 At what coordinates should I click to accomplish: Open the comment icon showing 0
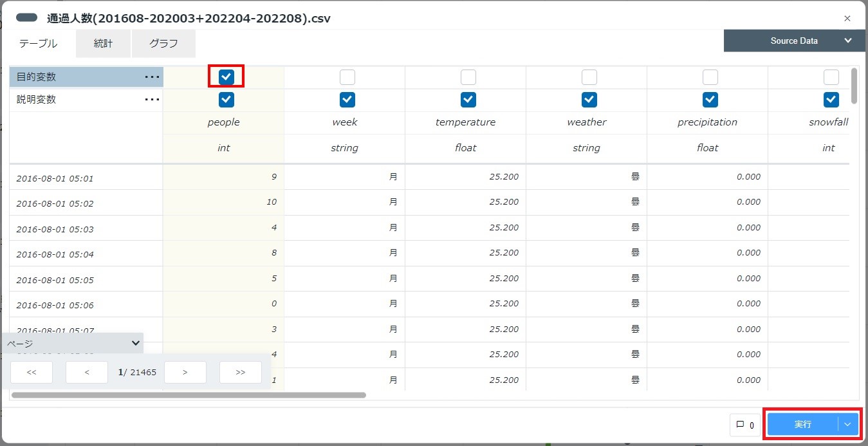coord(745,425)
